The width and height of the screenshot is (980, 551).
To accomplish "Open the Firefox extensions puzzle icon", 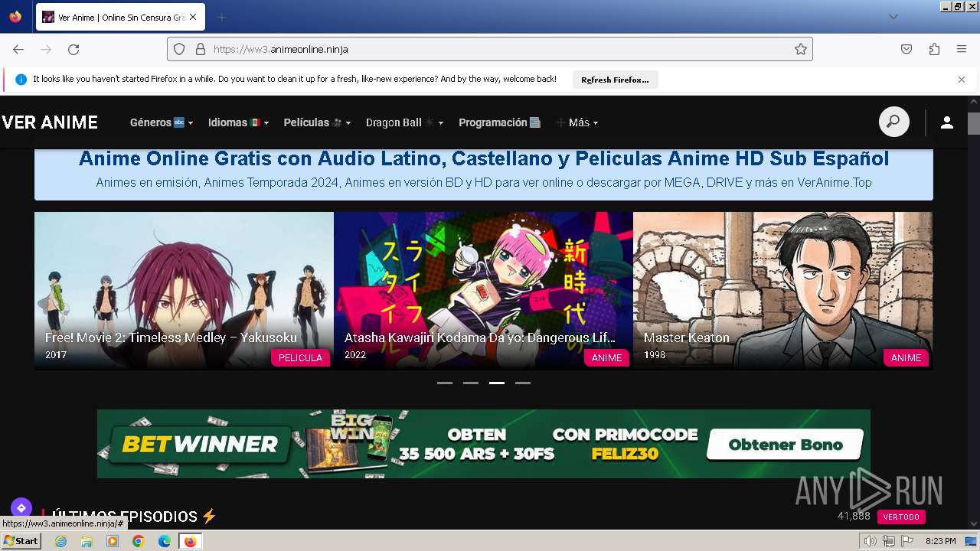I will (934, 49).
